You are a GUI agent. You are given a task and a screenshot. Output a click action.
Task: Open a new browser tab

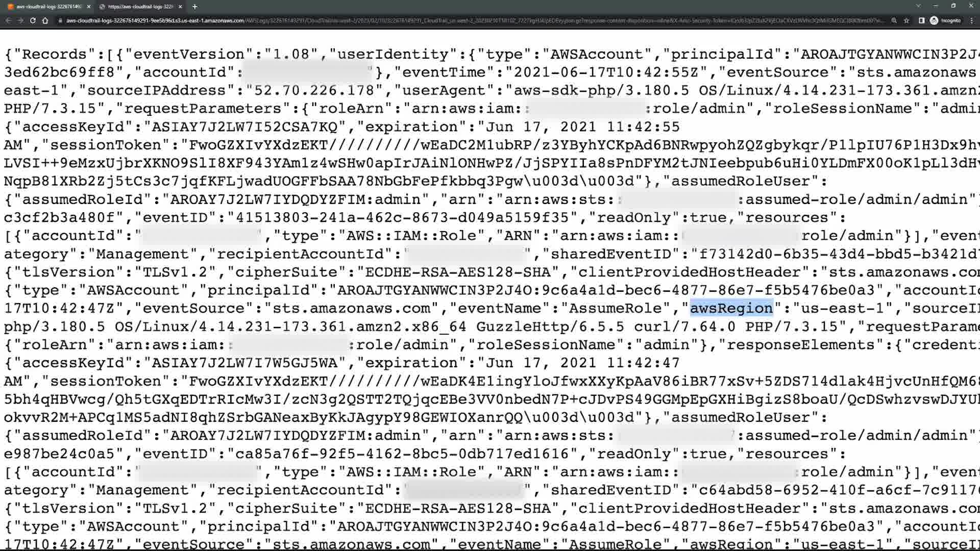(x=194, y=7)
